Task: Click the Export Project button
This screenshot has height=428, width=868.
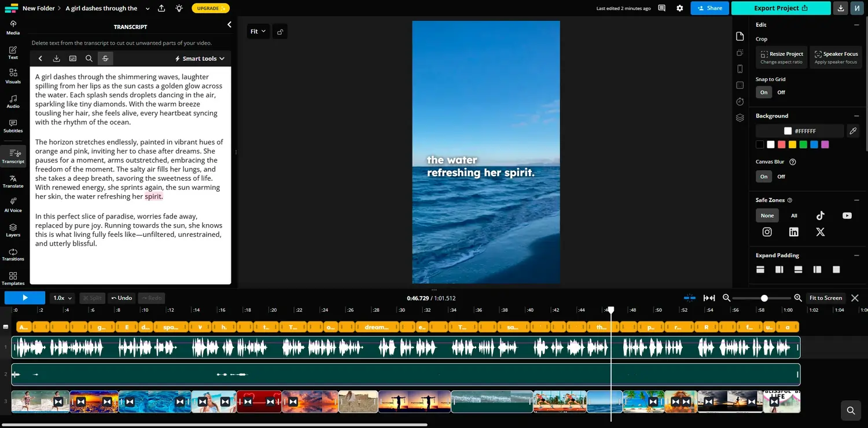Action: 781,8
